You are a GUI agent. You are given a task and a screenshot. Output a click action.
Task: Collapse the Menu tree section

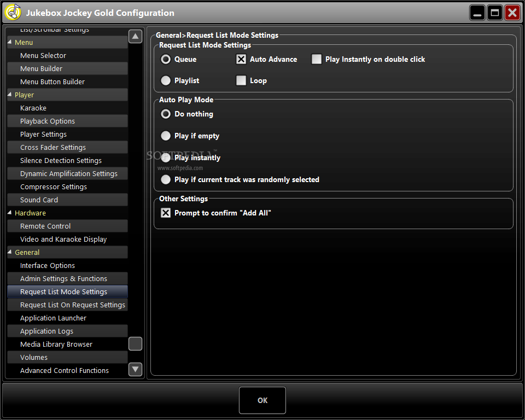coord(10,42)
